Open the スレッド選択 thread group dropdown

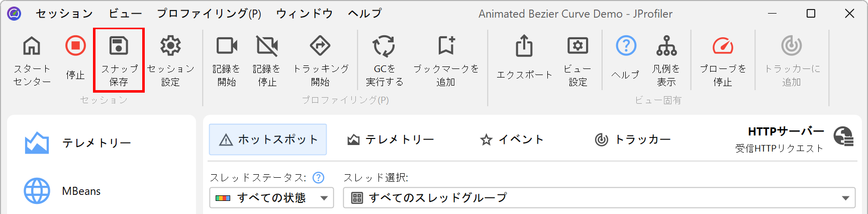pyautogui.click(x=599, y=198)
